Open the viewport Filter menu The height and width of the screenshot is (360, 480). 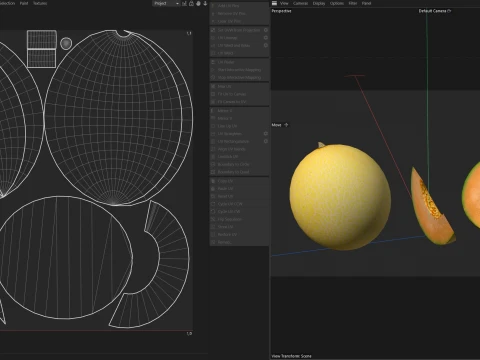[353, 3]
